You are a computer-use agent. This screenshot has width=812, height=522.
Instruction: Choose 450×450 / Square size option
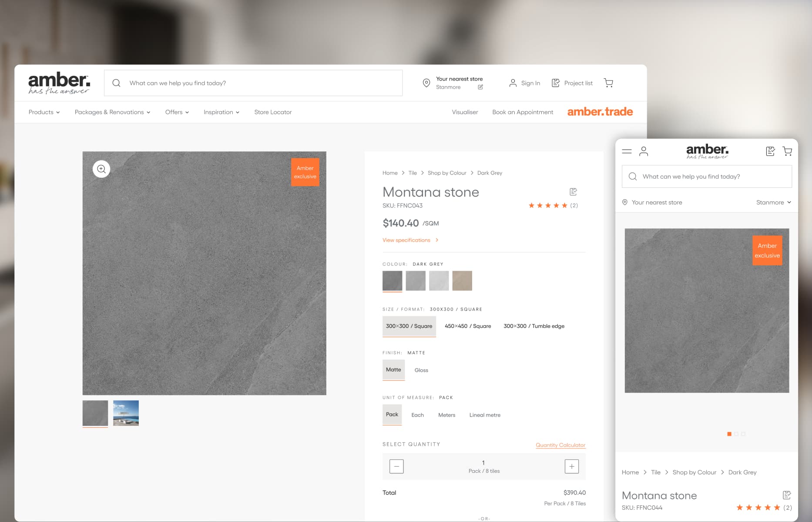467,326
